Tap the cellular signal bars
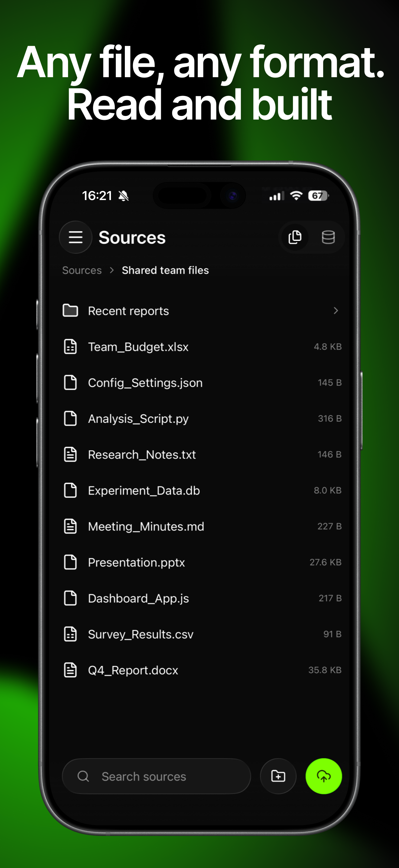The width and height of the screenshot is (399, 868). click(277, 196)
